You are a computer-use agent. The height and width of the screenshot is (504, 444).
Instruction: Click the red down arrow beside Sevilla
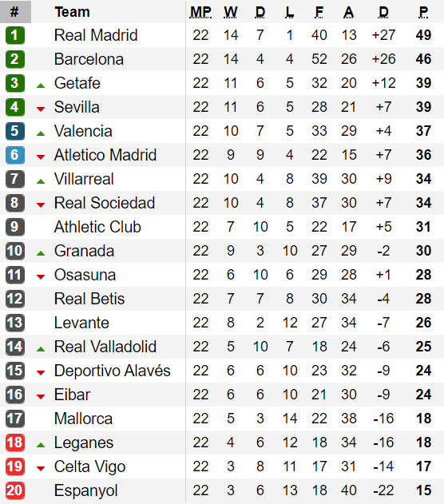click(x=41, y=109)
